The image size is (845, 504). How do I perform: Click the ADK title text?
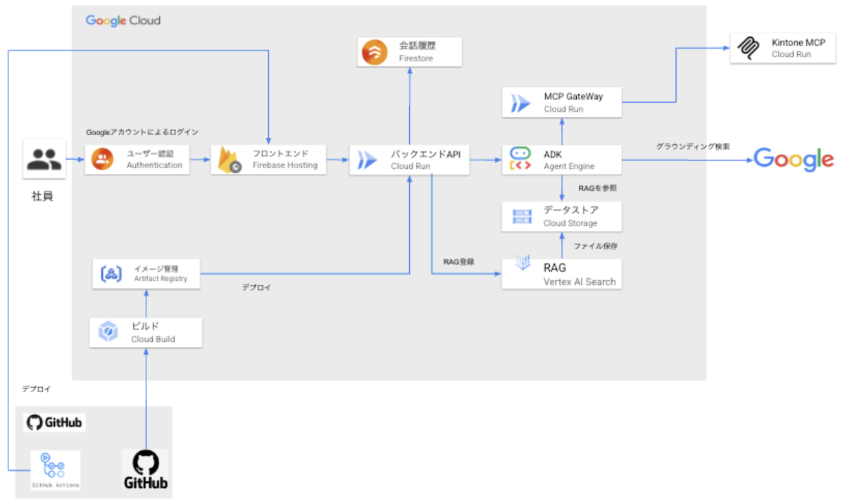553,154
